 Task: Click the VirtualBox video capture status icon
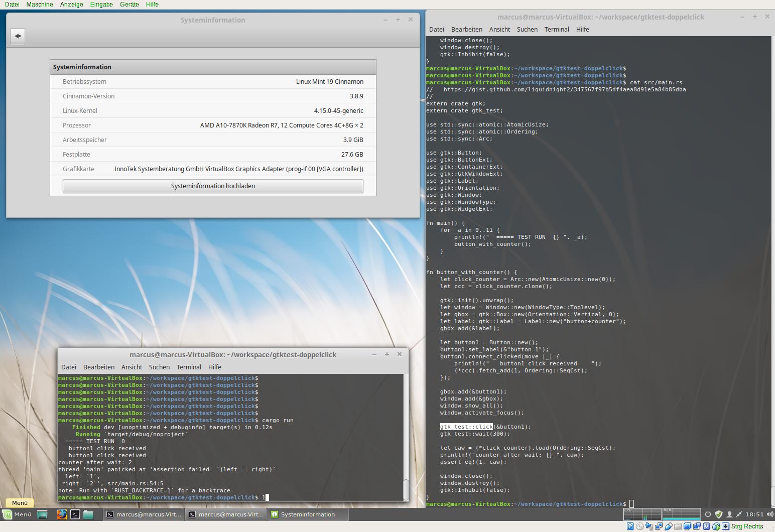697,526
